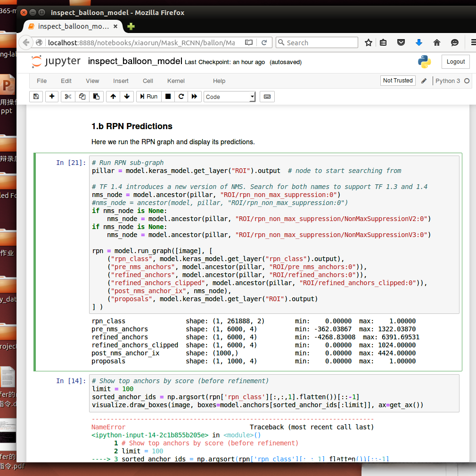Screen dimensions: 476x476
Task: Expand the Code cell type dropdown
Action: (x=230, y=97)
